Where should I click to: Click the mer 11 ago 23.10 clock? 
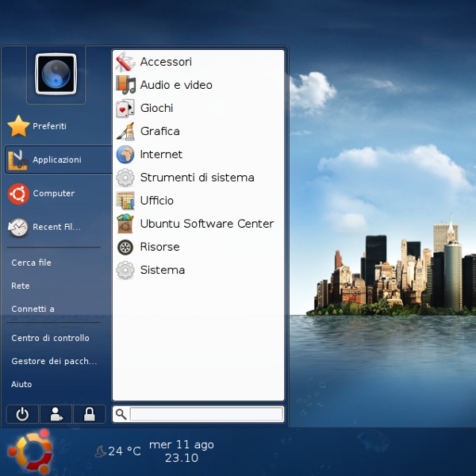tap(182, 451)
